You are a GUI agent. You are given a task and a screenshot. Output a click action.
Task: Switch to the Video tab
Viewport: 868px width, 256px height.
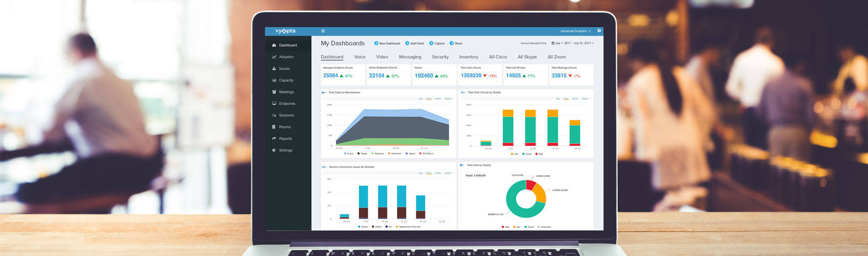point(382,57)
